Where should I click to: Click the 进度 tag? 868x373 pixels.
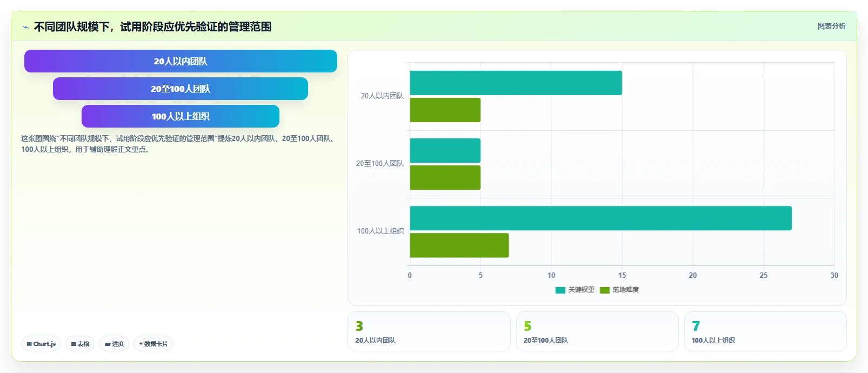coord(114,344)
